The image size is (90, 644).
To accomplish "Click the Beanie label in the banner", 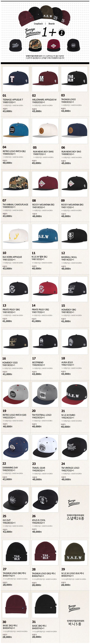I will [x=52, y=24].
